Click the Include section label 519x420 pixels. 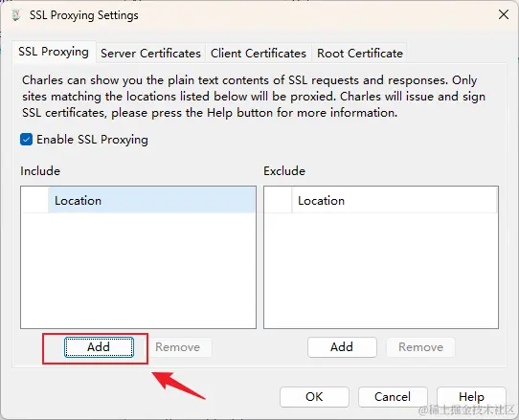(40, 171)
